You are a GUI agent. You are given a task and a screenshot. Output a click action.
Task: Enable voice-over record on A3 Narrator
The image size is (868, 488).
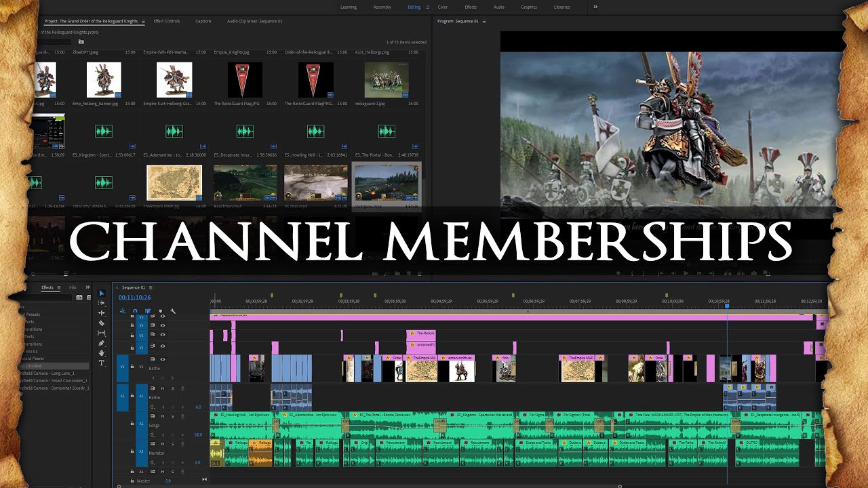pos(182,444)
